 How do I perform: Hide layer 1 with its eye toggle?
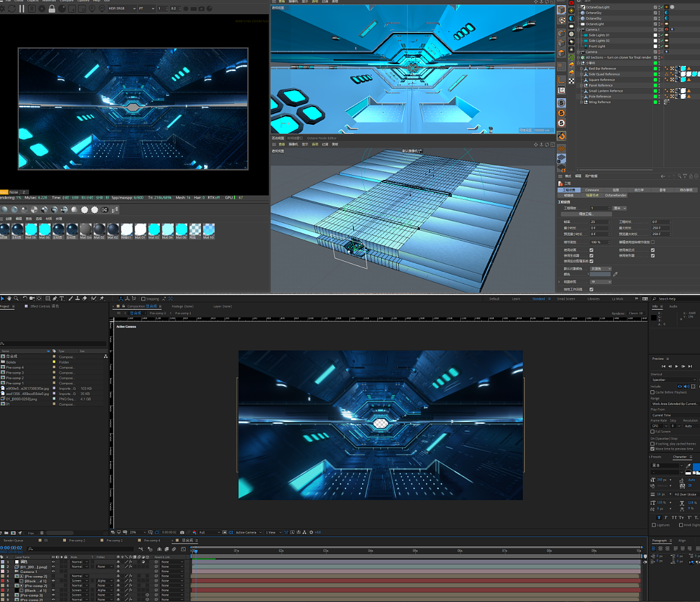point(53,562)
